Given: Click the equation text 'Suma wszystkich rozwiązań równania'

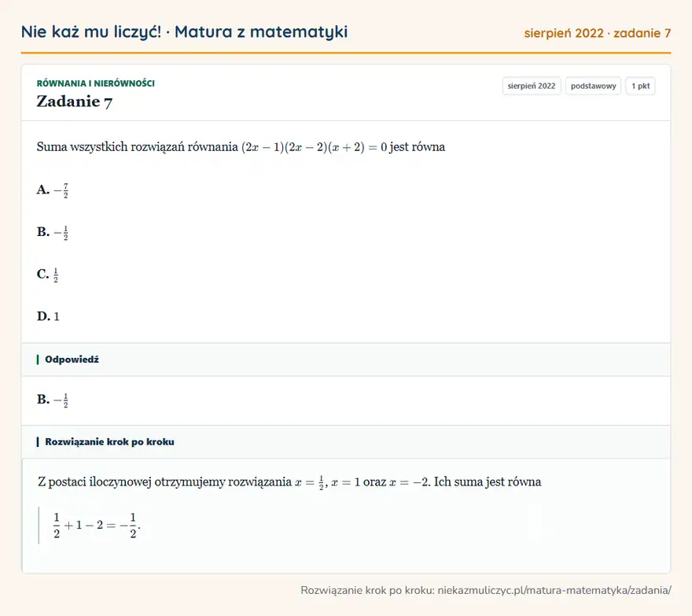Looking at the screenshot, I should (x=138, y=146).
